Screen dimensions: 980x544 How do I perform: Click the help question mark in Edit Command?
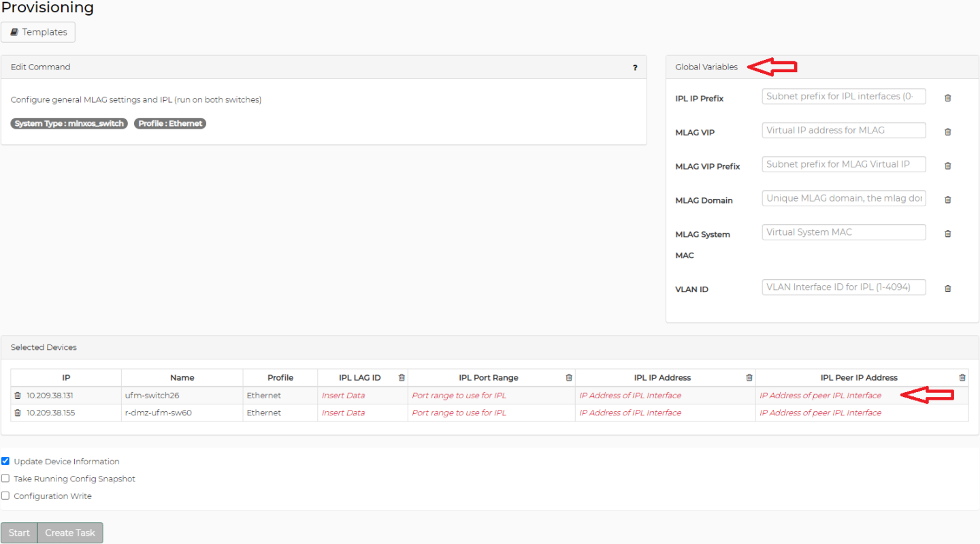click(635, 67)
